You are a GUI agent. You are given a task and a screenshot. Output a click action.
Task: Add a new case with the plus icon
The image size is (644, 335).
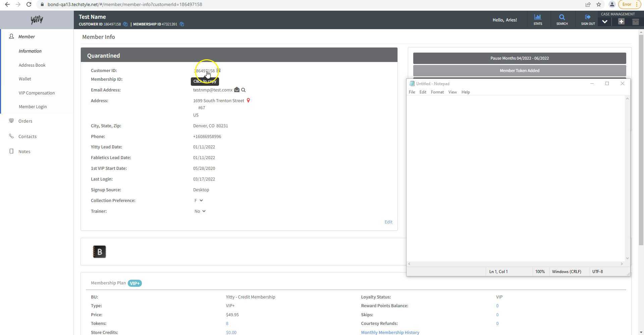click(x=621, y=22)
